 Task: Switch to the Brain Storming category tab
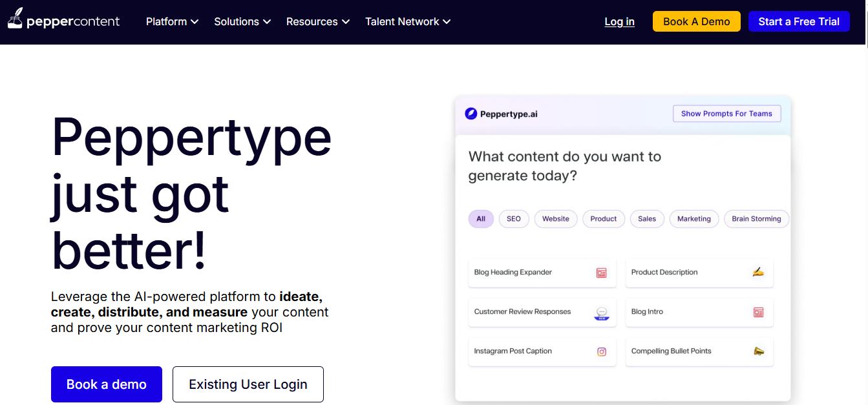756,219
